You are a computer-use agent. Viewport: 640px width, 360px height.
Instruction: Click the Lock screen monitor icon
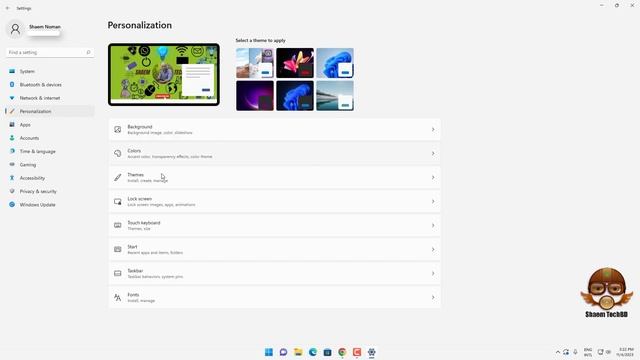coord(118,202)
